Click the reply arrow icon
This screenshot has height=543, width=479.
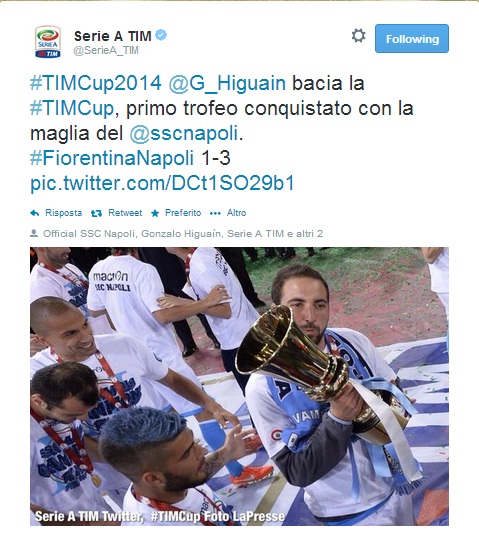pyautogui.click(x=35, y=213)
